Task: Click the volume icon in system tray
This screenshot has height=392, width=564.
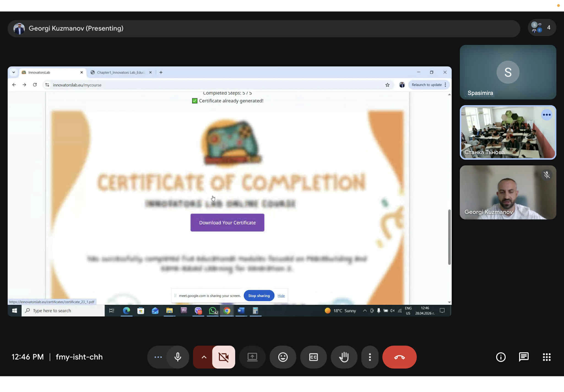Action: [392, 311]
